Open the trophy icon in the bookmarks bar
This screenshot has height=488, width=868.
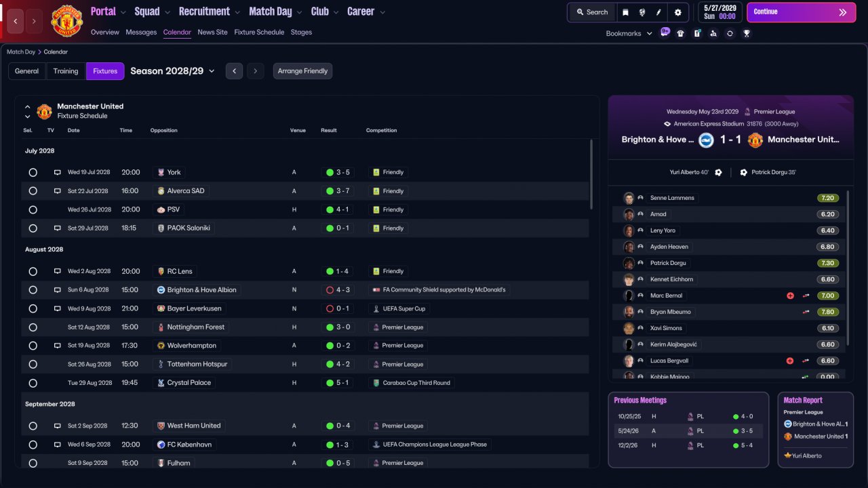[x=747, y=33]
